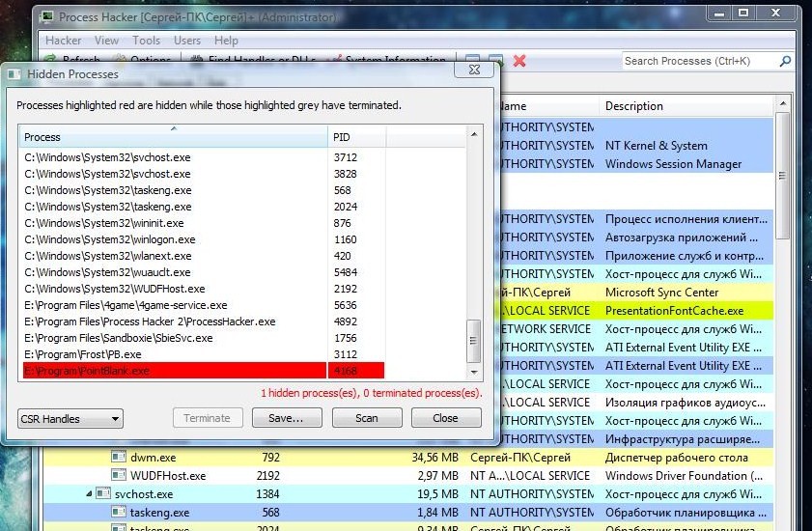The width and height of the screenshot is (812, 531).
Task: Open the Hacker menu
Action: coord(63,41)
